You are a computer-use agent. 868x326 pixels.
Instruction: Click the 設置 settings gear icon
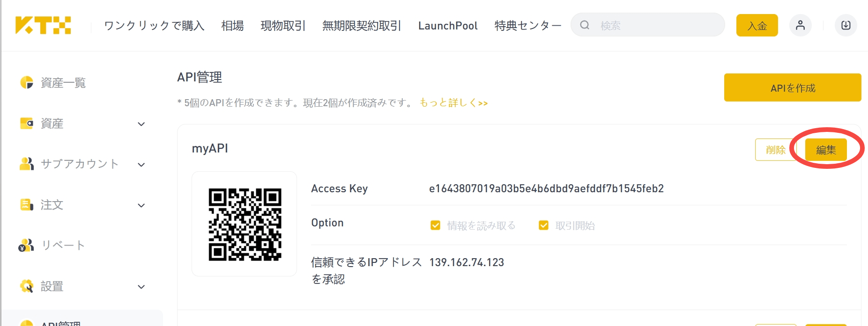[x=27, y=286]
